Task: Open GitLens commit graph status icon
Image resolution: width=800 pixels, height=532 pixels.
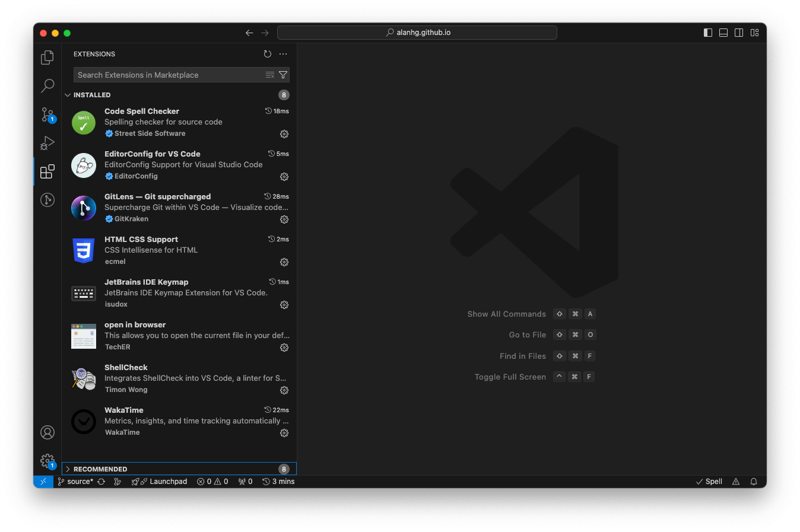Action: pyautogui.click(x=118, y=482)
